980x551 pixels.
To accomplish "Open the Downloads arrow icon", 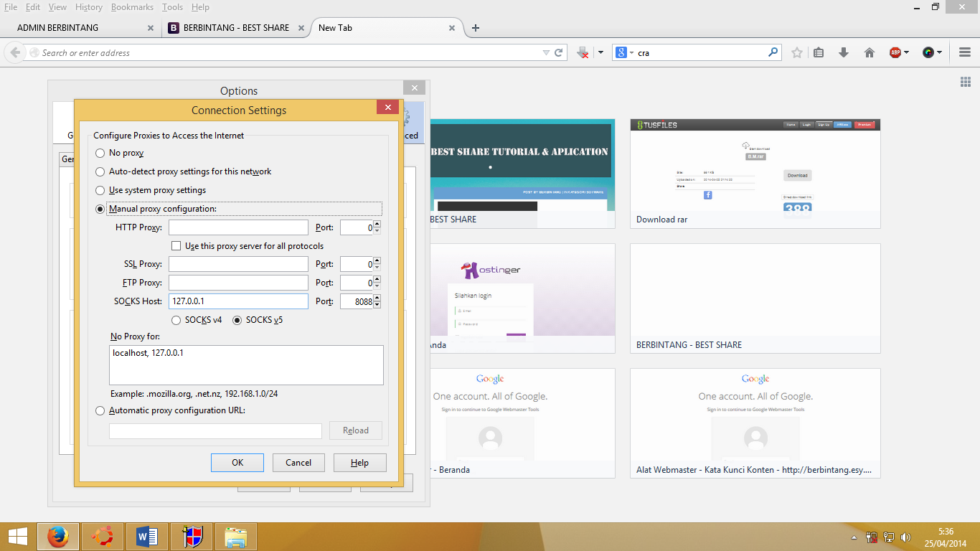I will pyautogui.click(x=844, y=52).
